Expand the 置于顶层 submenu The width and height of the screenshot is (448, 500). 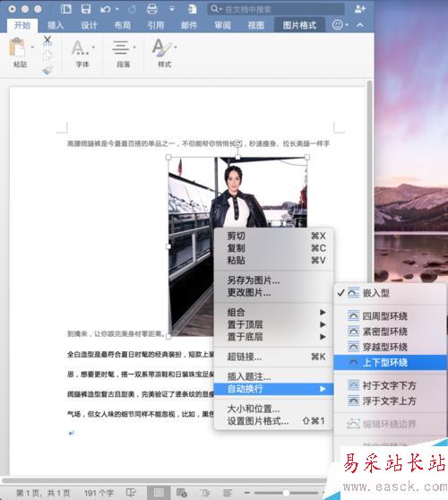pyautogui.click(x=274, y=324)
